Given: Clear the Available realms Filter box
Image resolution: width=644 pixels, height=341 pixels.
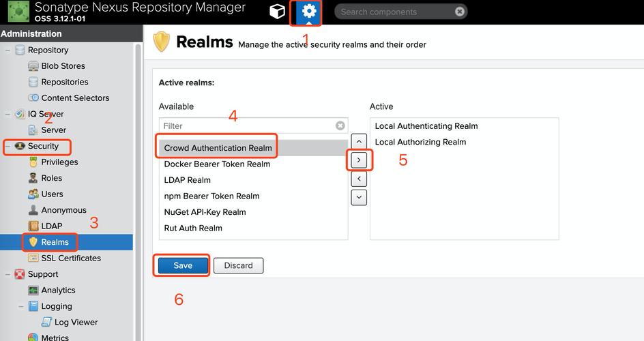Looking at the screenshot, I should click(x=340, y=126).
